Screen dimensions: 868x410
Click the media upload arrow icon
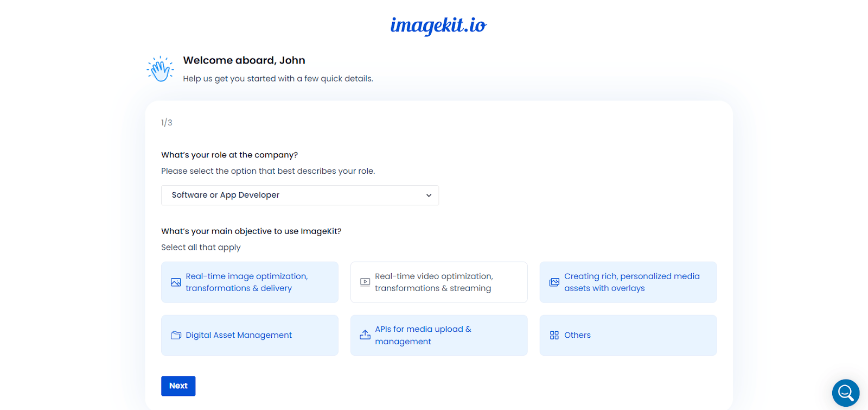(365, 335)
